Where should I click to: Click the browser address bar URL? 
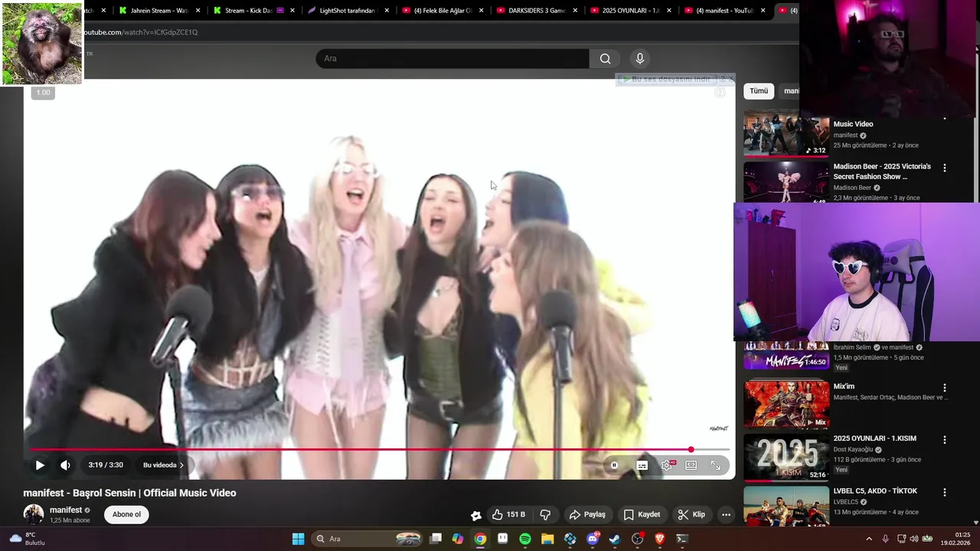141,32
